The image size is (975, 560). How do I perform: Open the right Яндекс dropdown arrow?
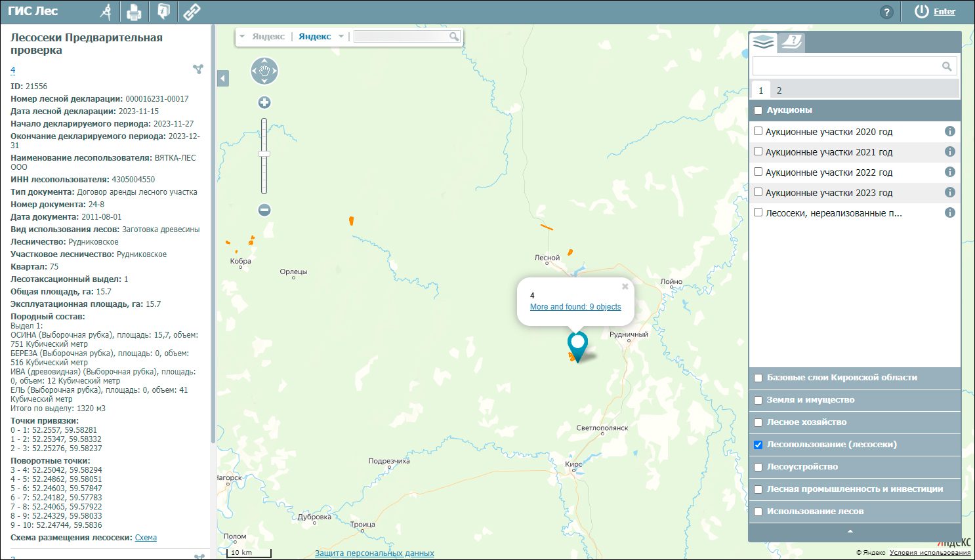pyautogui.click(x=341, y=37)
